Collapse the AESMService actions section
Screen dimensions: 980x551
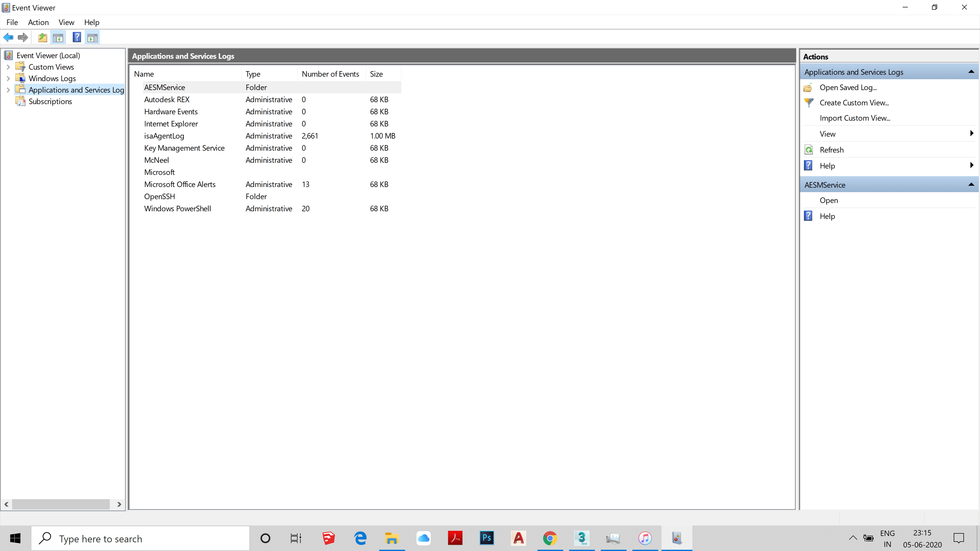(971, 185)
